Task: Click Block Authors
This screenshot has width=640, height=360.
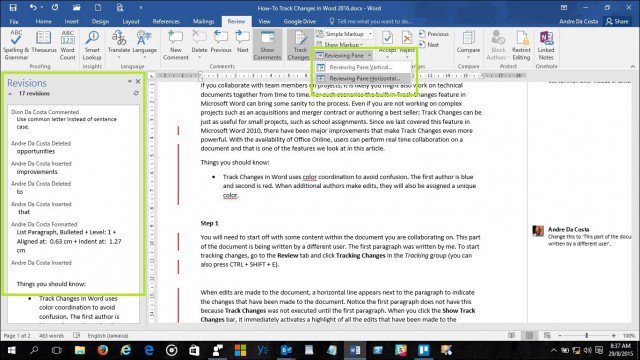Action: click(x=498, y=45)
